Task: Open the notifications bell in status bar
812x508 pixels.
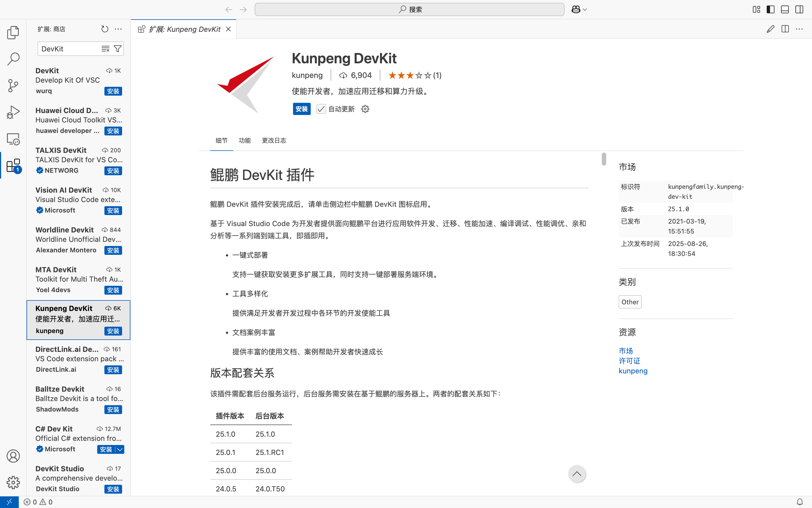Action: [x=800, y=502]
